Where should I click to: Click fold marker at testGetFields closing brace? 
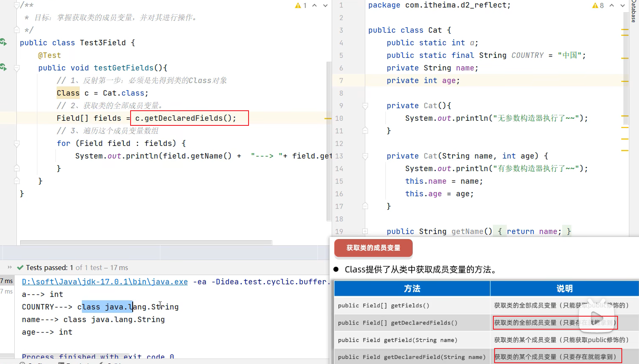pyautogui.click(x=17, y=181)
